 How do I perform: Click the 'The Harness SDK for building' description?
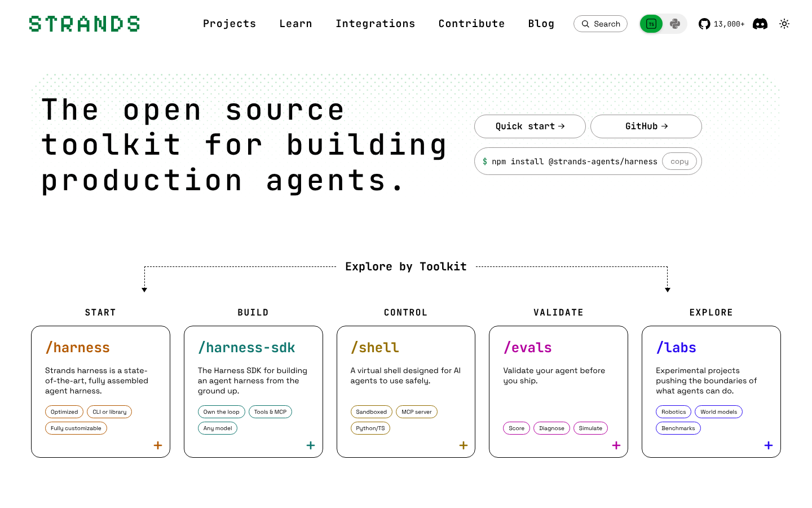253,381
